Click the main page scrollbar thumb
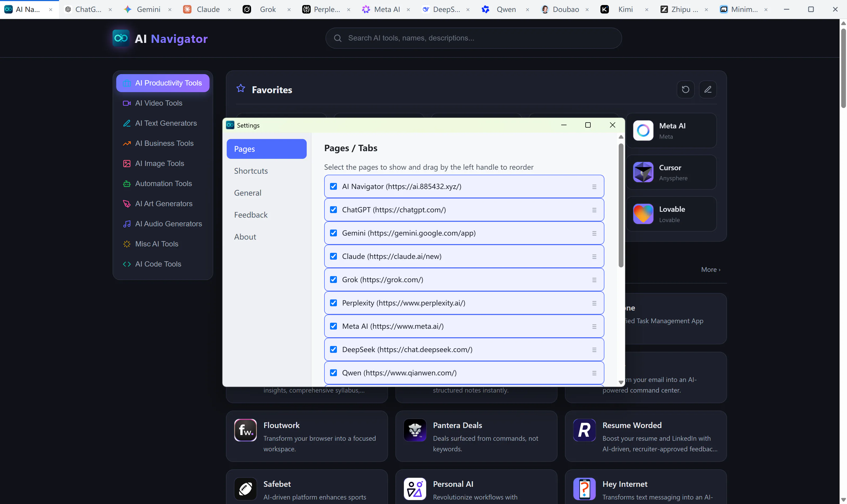 tap(843, 68)
